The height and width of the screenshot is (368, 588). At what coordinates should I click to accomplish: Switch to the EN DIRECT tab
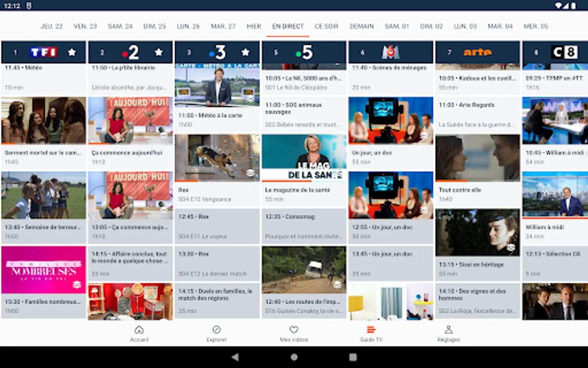coord(288,26)
